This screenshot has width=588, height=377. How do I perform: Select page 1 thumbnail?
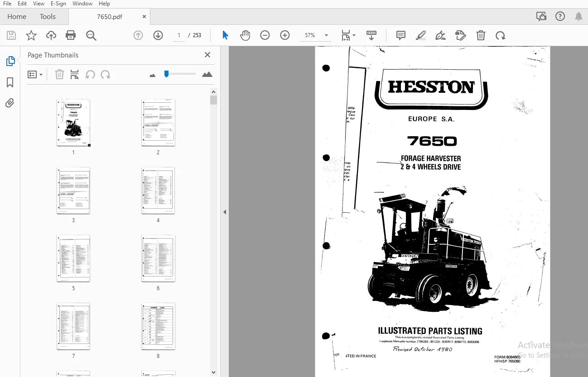tap(73, 123)
